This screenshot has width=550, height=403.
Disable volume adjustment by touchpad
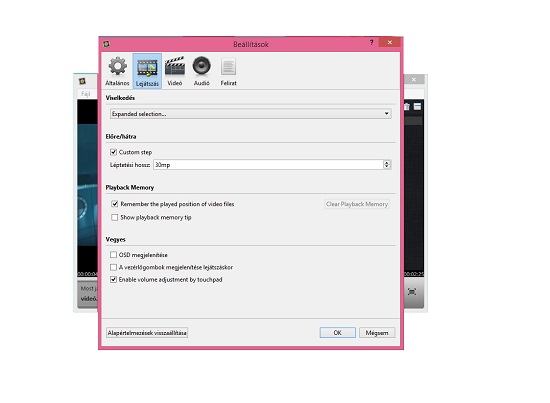(113, 280)
